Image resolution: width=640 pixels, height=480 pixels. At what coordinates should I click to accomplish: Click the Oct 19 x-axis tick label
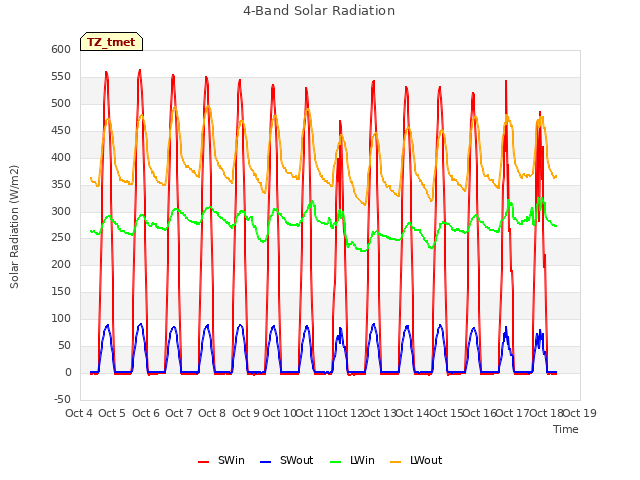point(580,413)
